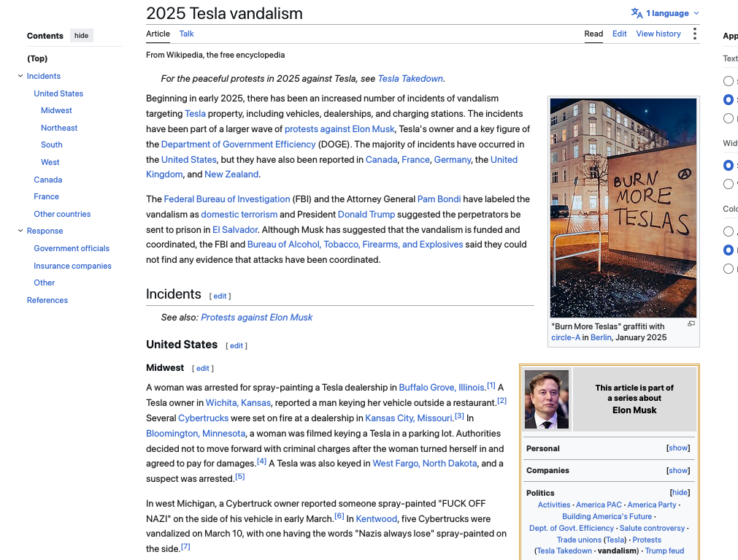Go to West in Contents
Screen dimensions: 738x560
[50, 162]
